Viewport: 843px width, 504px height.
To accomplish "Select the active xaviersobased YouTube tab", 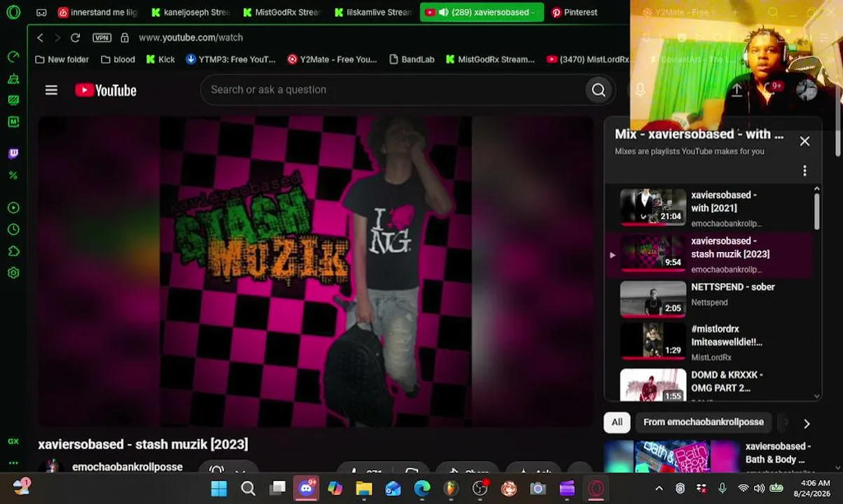I will 482,12.
